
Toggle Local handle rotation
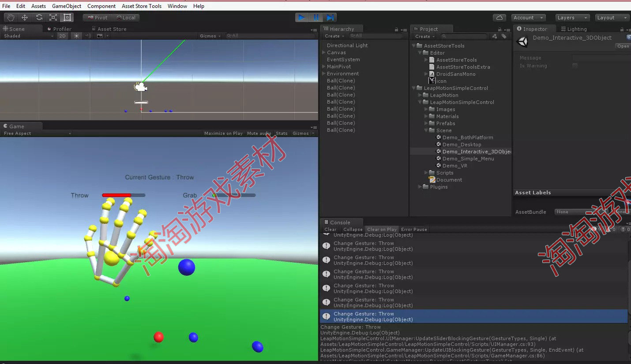[125, 18]
